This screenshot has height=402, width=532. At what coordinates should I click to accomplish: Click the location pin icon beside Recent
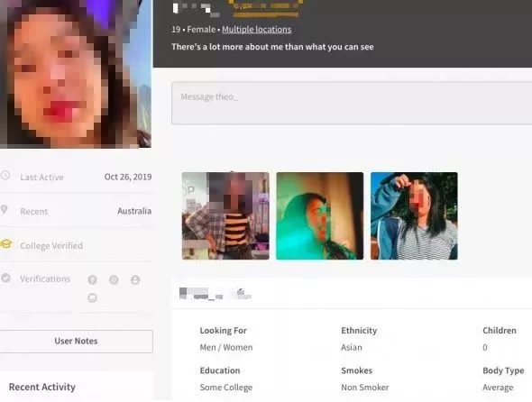pyautogui.click(x=5, y=210)
